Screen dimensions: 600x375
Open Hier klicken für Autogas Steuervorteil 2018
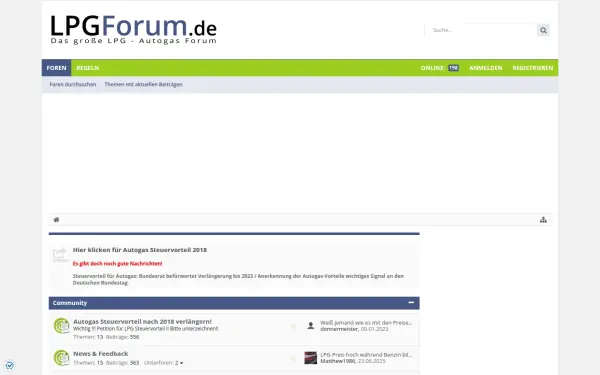pos(140,250)
